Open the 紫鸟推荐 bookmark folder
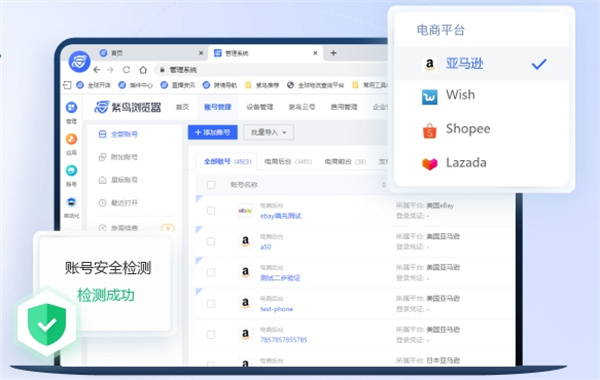The width and height of the screenshot is (600, 380). [262, 85]
